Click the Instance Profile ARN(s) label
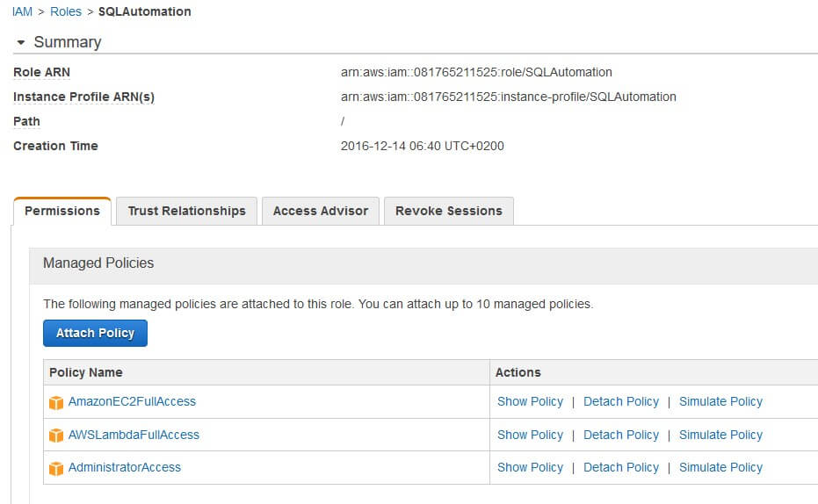This screenshot has width=818, height=504. pos(84,97)
